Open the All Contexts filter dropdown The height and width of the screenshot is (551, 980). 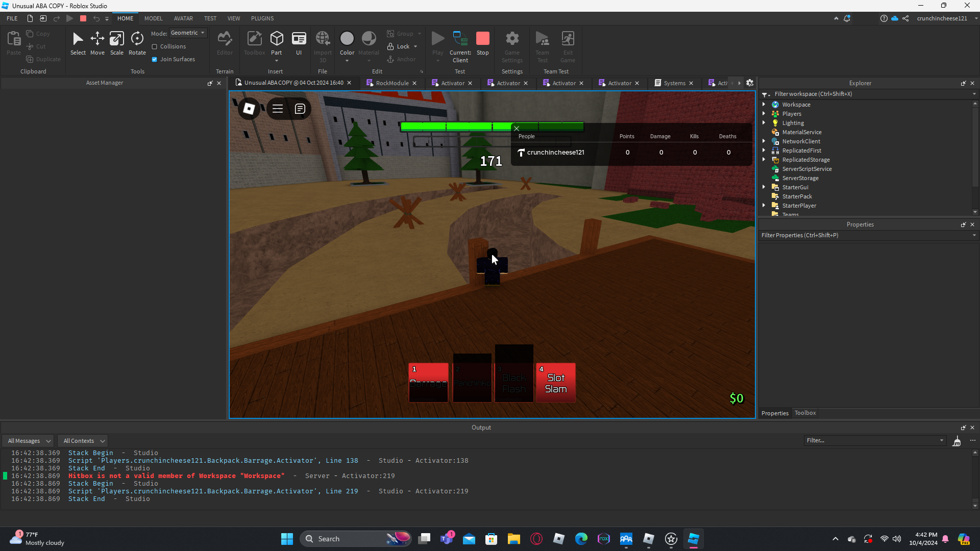click(x=84, y=441)
